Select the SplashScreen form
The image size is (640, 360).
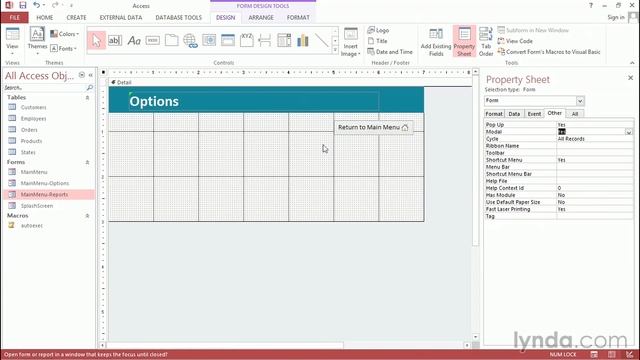tap(37, 206)
